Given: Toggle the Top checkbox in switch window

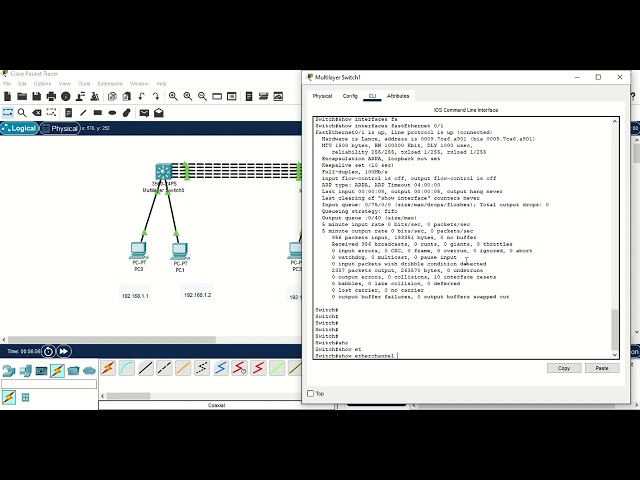Looking at the screenshot, I should (310, 393).
